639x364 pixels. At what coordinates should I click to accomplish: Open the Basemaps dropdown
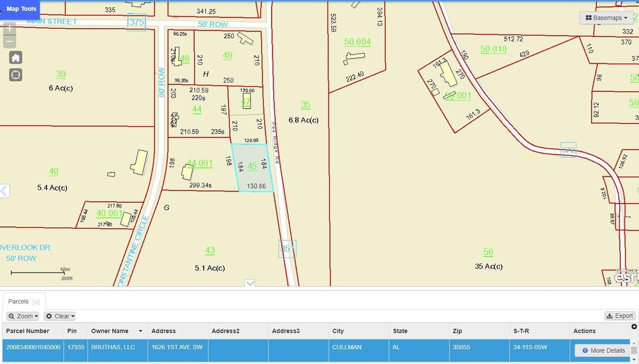pyautogui.click(x=606, y=18)
